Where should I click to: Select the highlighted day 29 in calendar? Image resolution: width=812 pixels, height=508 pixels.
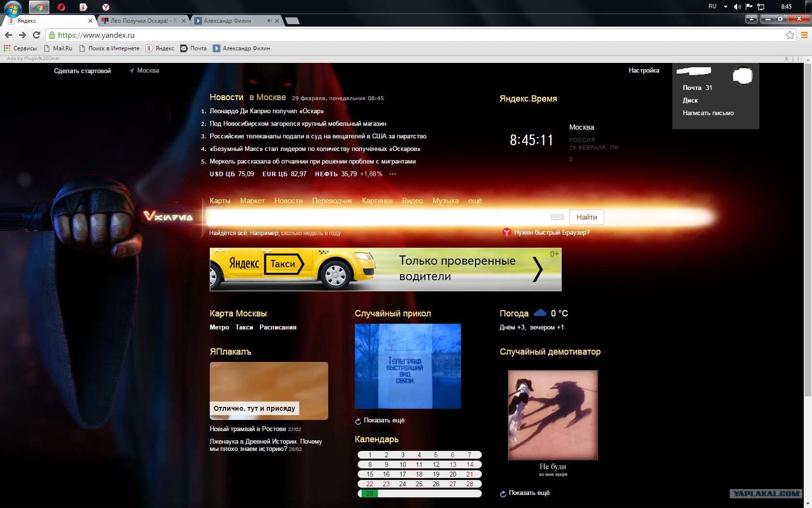coord(370,493)
